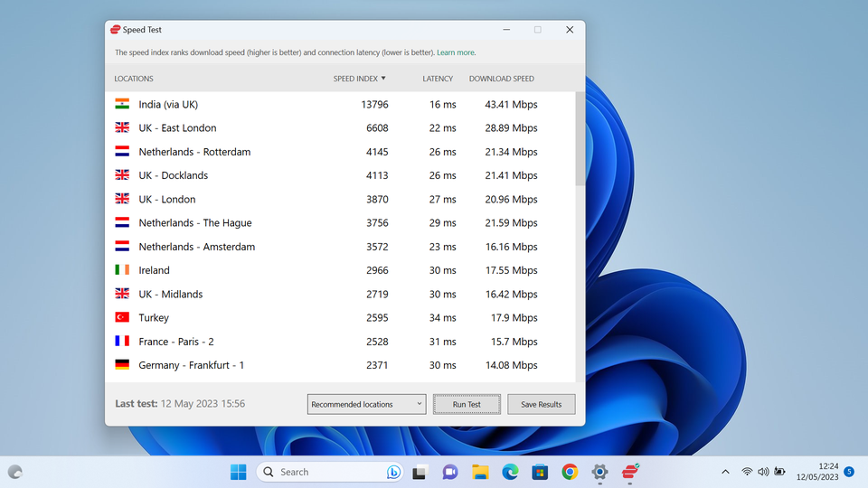Viewport: 868px width, 488px height.
Task: Open Microsoft Store from the taskbar
Action: (540, 472)
